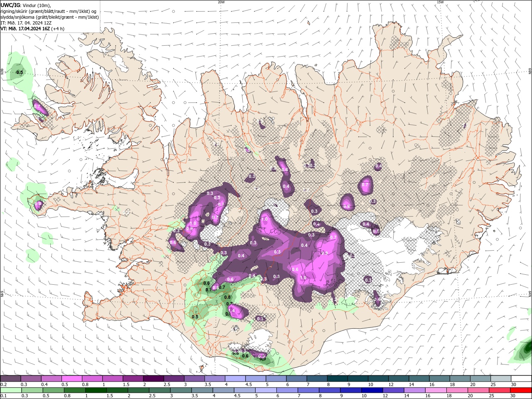
Task: Click the bright red 30 rain scale swatch
Action: [x=522, y=390]
